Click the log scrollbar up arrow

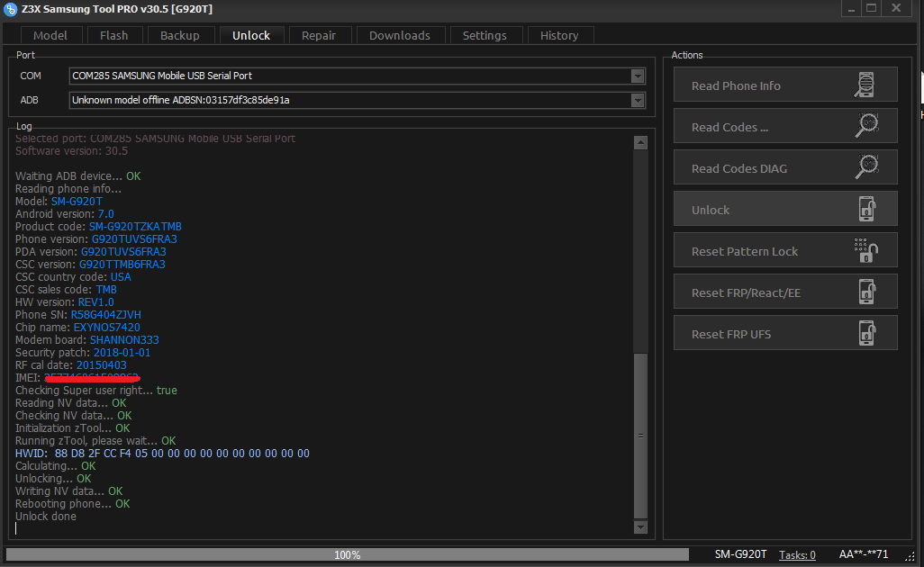[x=640, y=142]
